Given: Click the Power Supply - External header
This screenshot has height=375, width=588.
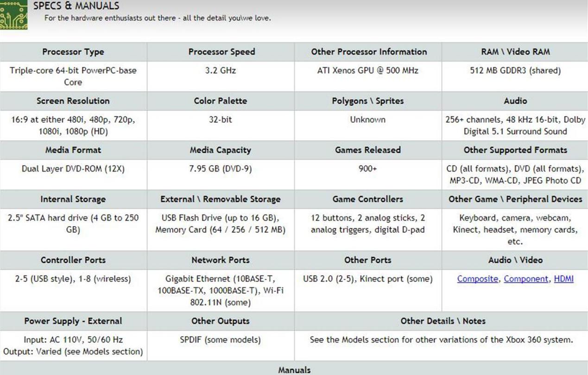Looking at the screenshot, I should point(73,321).
